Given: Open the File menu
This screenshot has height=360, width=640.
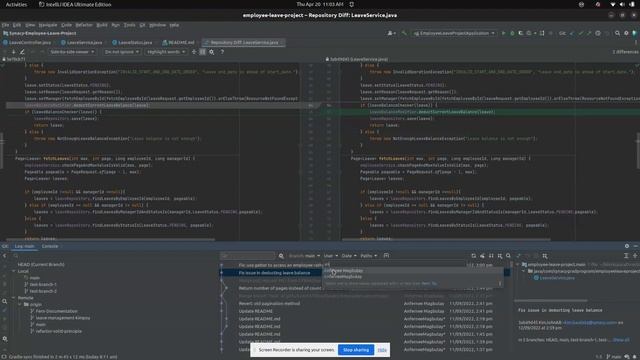Looking at the screenshot, I should (x=5, y=25).
